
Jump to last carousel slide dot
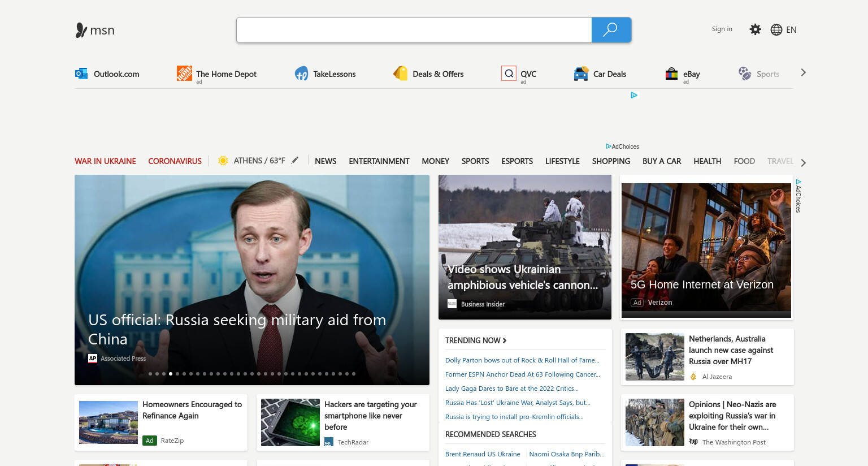[x=354, y=374]
